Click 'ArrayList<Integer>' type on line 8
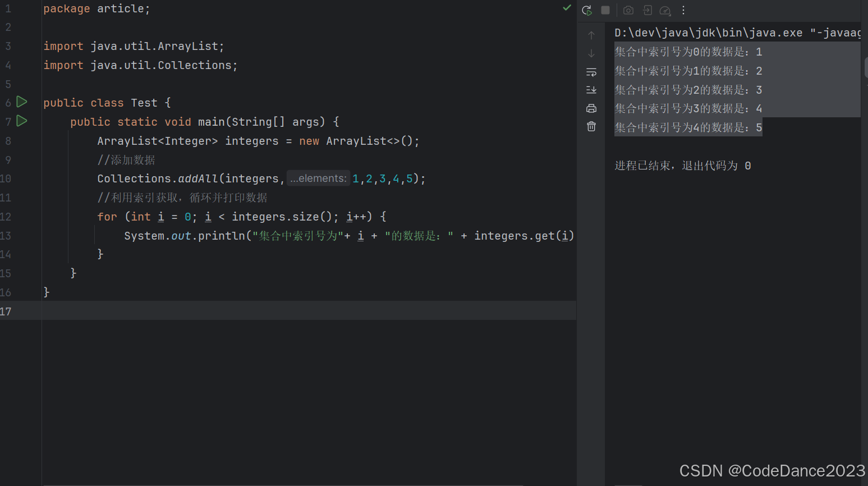The height and width of the screenshot is (486, 868). pos(158,141)
